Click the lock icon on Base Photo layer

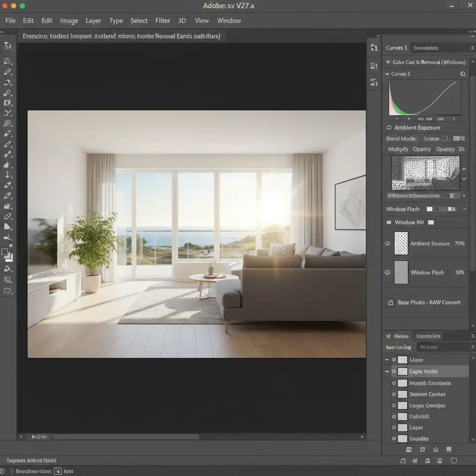pyautogui.click(x=390, y=303)
